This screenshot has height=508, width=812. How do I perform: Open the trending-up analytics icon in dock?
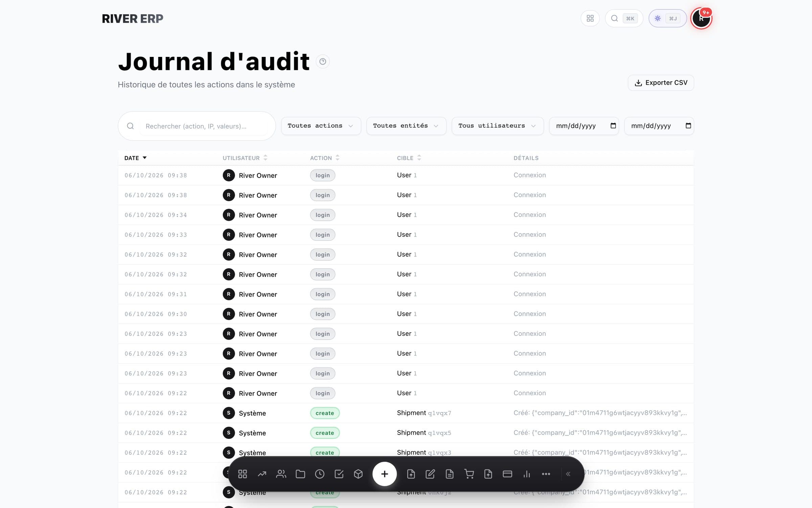coord(262,474)
